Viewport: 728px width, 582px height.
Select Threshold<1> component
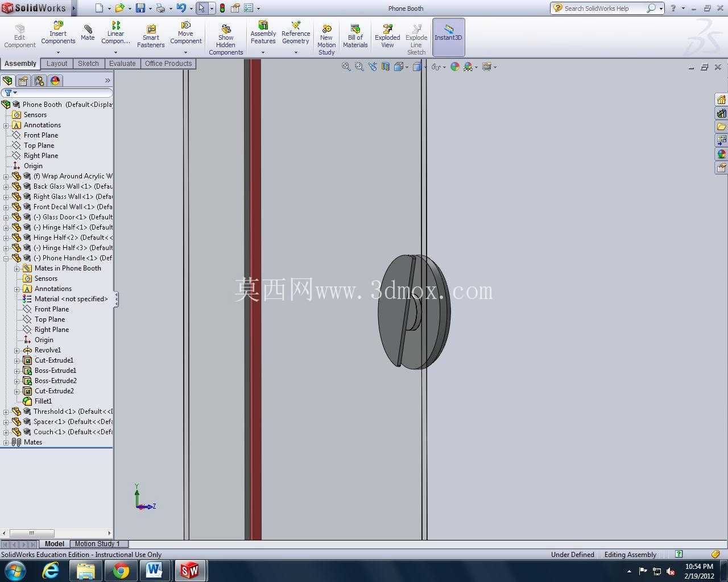tap(73, 411)
